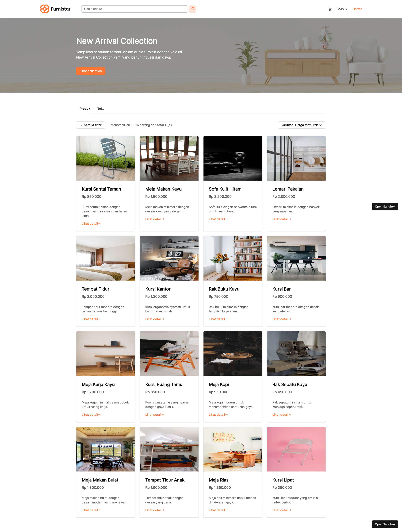
Task: Click Lihat detail for Meja Rias
Action: 218,510
